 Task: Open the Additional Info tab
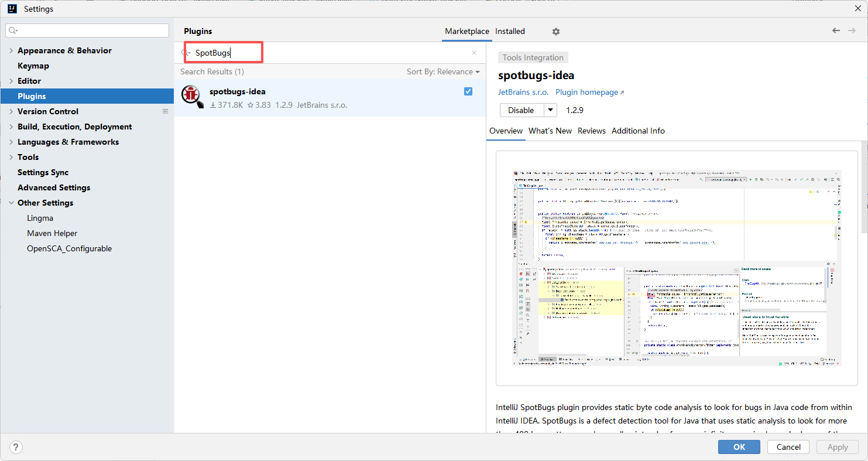pyautogui.click(x=638, y=131)
